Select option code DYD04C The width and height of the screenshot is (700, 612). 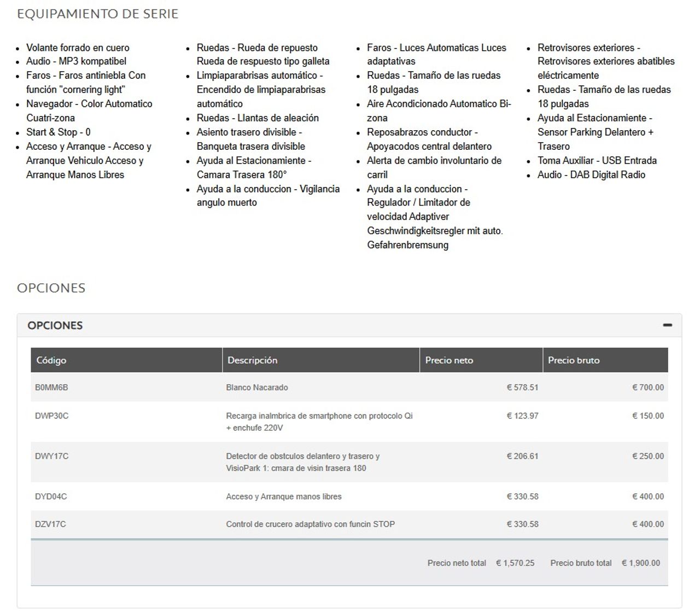[51, 497]
